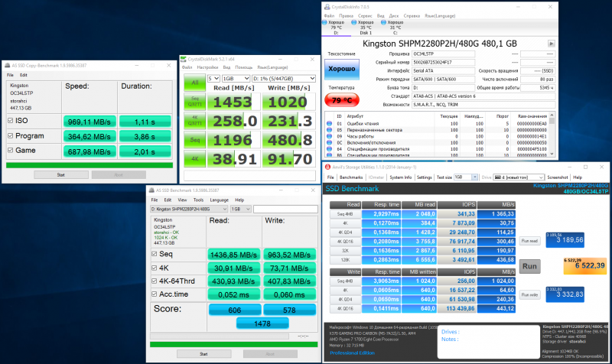Click the AS SSD Benchmark title bar icon
612x364 pixels.
click(x=151, y=190)
